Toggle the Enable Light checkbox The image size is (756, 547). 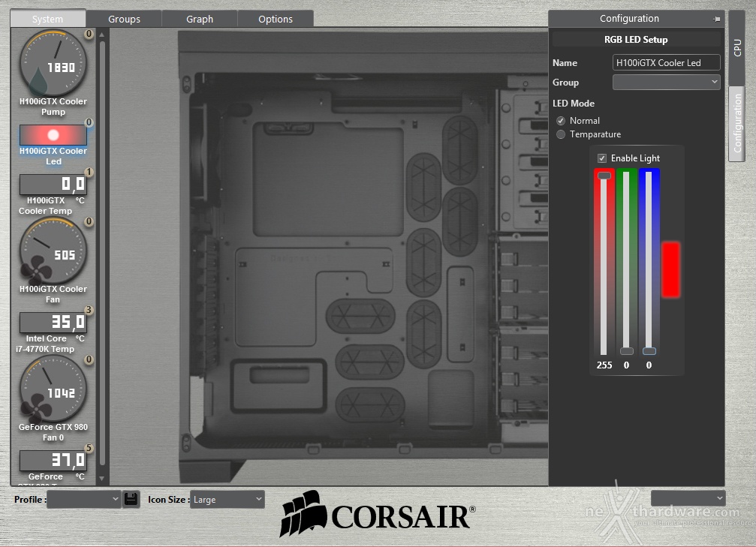pyautogui.click(x=601, y=158)
